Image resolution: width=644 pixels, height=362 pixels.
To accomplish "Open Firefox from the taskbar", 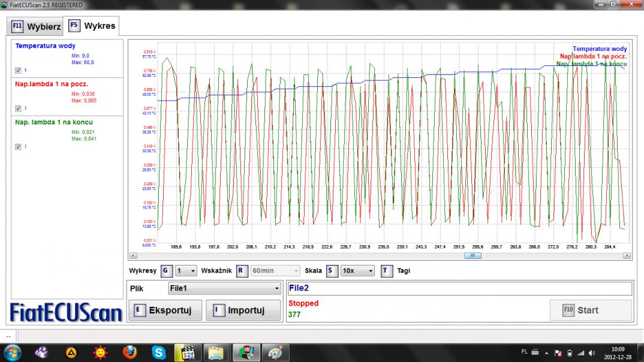I will coord(130,352).
